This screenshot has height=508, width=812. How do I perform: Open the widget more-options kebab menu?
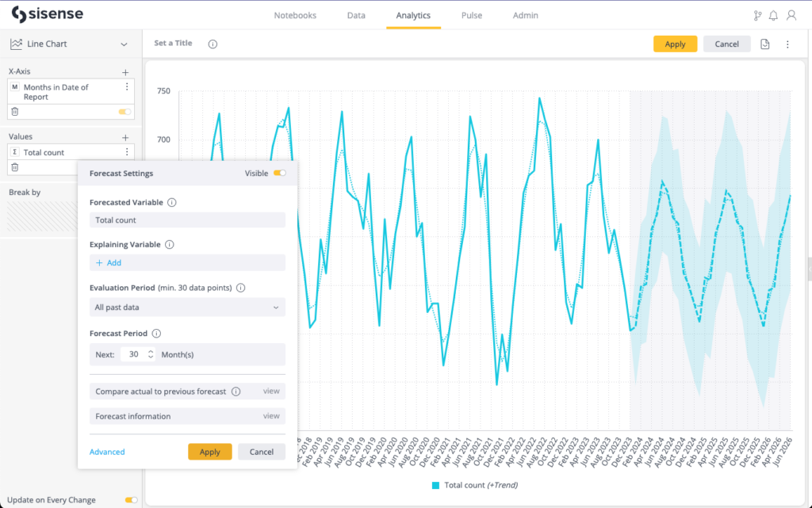(787, 44)
